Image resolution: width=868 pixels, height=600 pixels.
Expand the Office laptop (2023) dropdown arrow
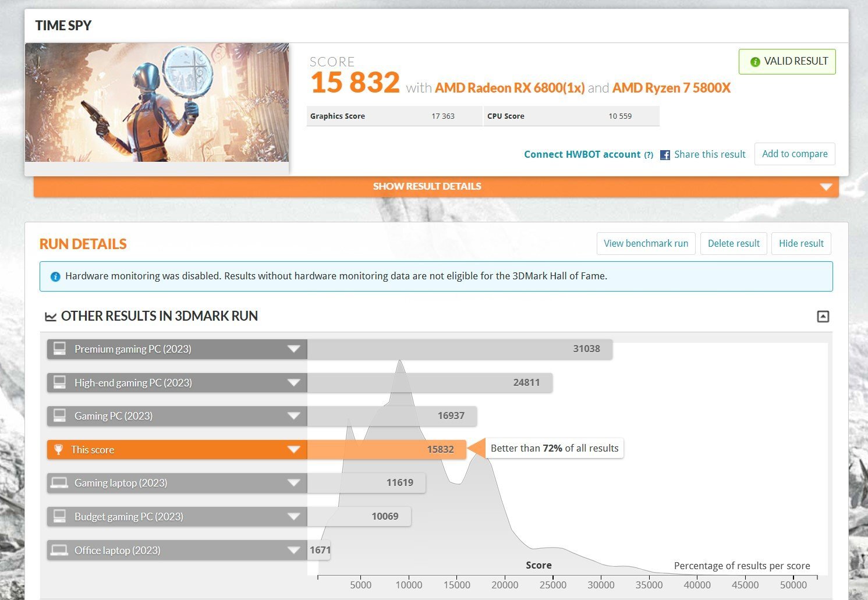coord(293,551)
